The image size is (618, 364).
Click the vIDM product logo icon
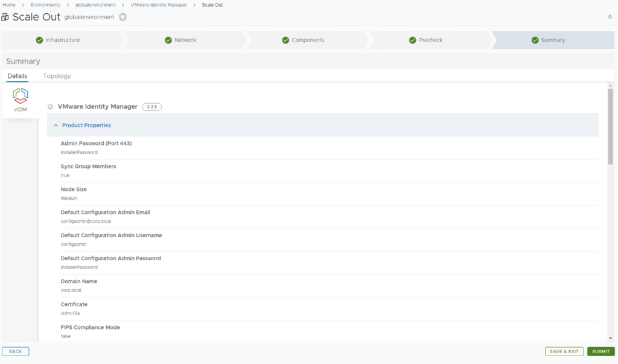point(21,95)
